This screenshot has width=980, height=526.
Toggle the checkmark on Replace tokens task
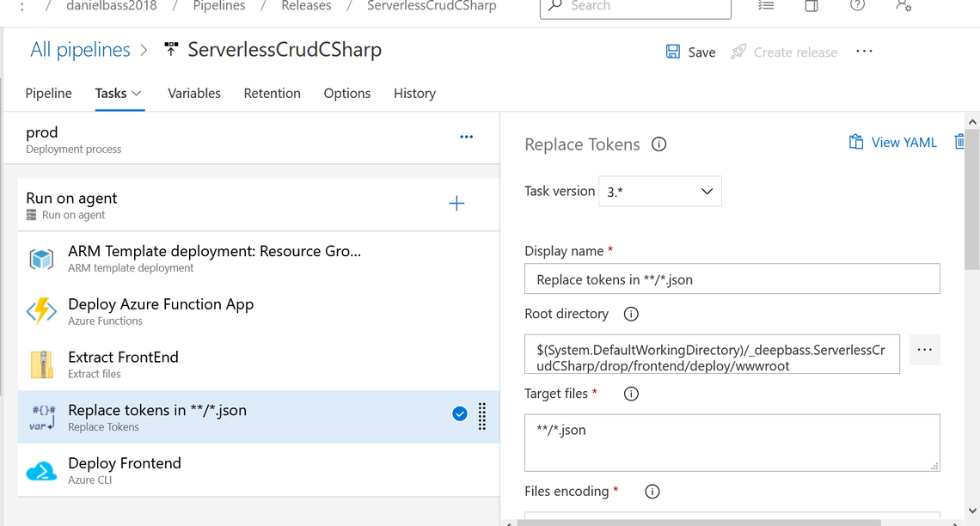pyautogui.click(x=459, y=413)
